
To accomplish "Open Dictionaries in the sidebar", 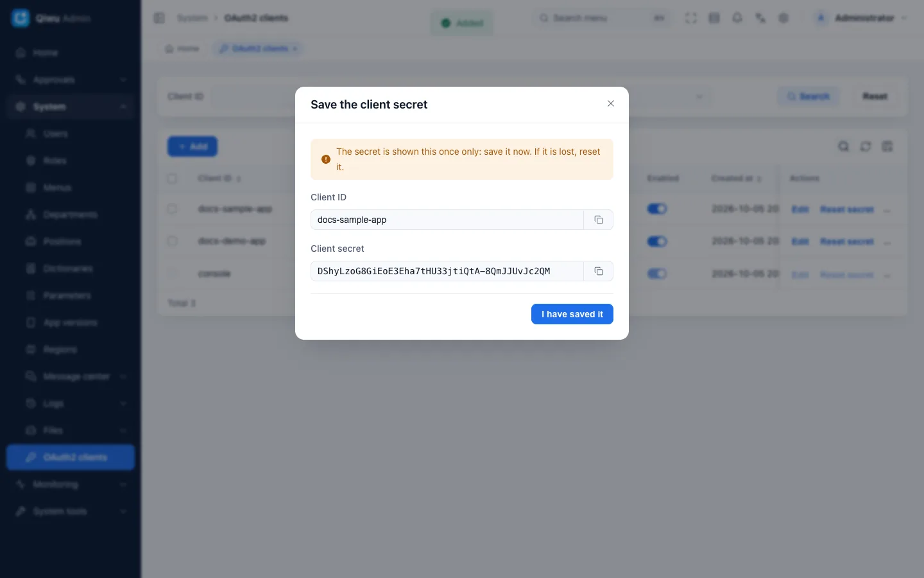I will [71, 268].
